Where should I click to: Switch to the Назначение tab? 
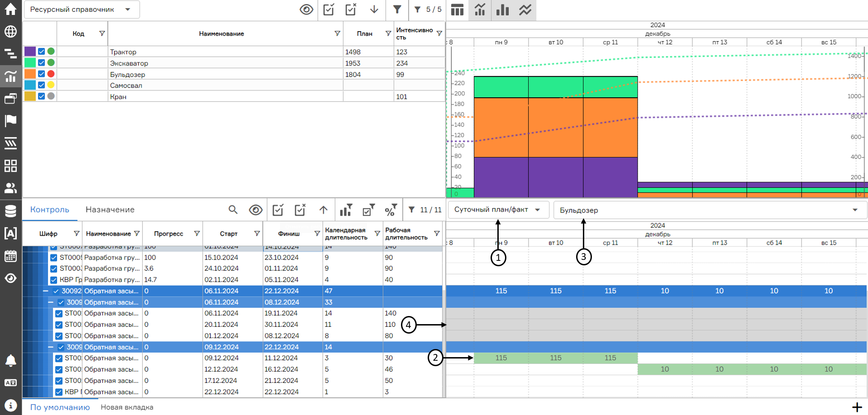click(110, 210)
